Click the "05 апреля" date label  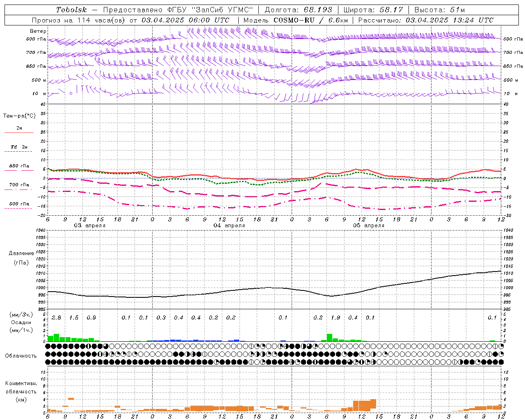point(369,226)
